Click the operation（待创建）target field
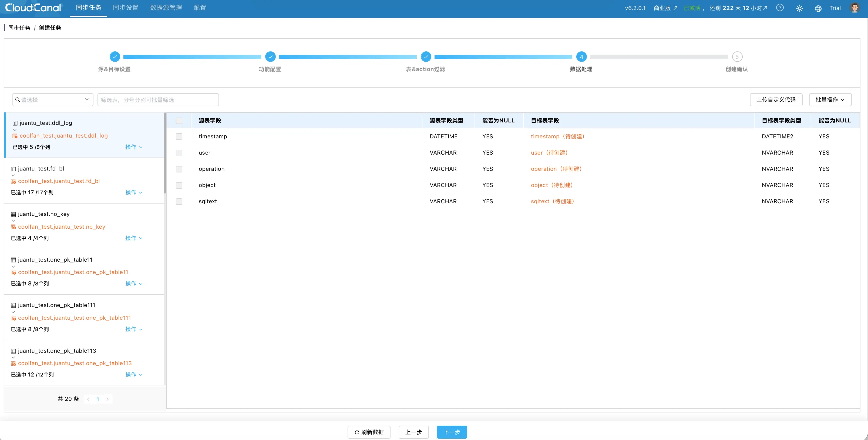Screen dimensions: 868x440 click(x=556, y=169)
